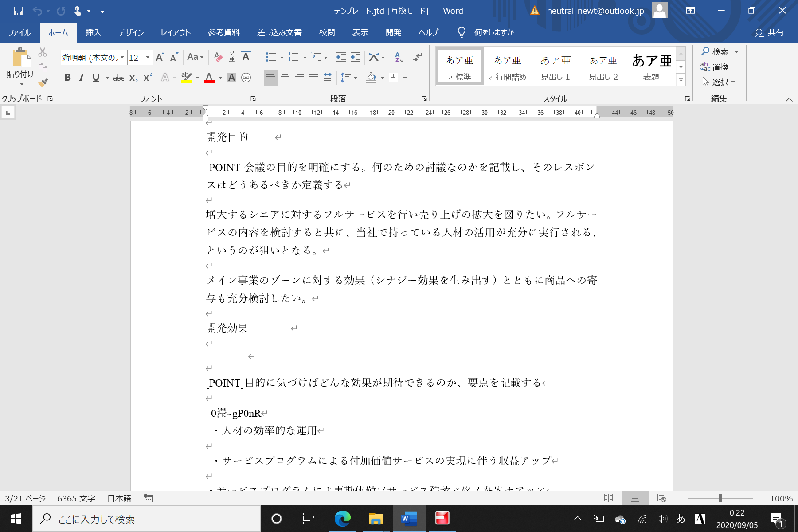Screen dimensions: 798x532
Task: Apply red font color
Action: point(209,78)
